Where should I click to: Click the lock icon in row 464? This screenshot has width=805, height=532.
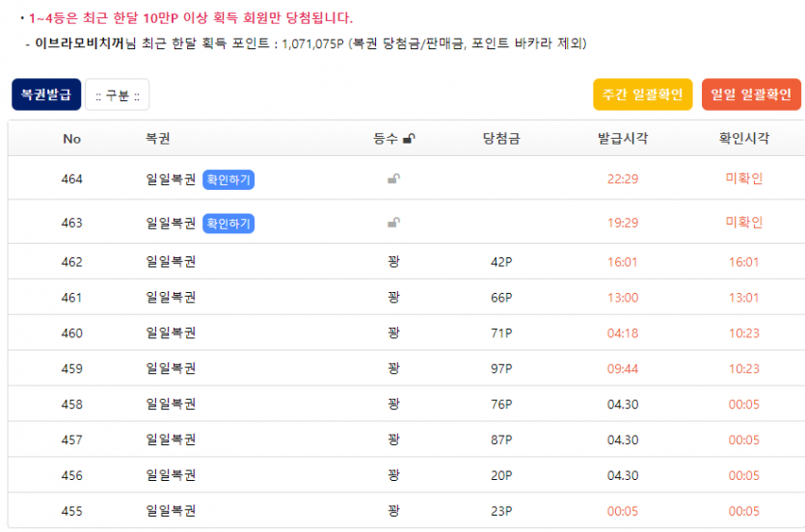393,179
